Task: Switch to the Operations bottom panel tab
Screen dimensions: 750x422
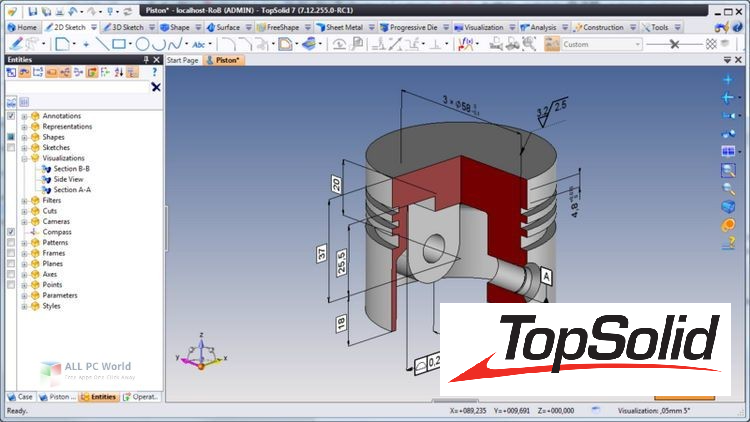Action: click(x=141, y=397)
